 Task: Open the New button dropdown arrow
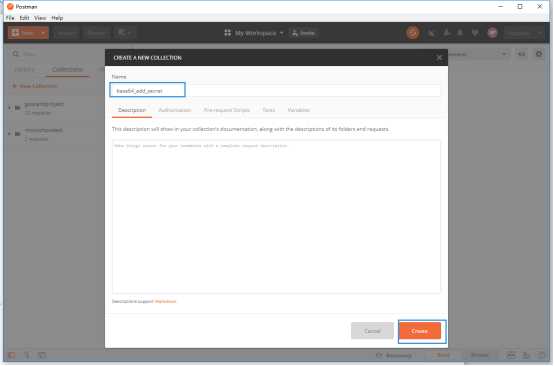click(43, 33)
